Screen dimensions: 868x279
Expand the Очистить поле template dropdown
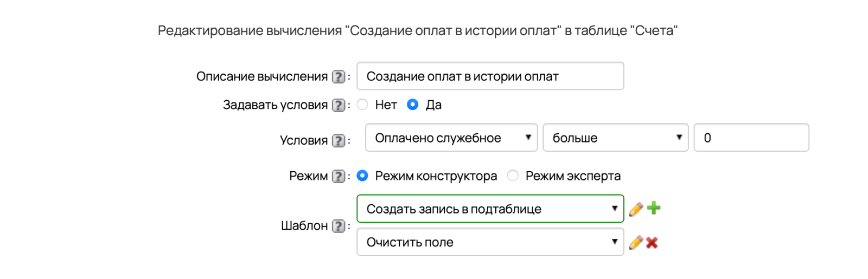[490, 242]
